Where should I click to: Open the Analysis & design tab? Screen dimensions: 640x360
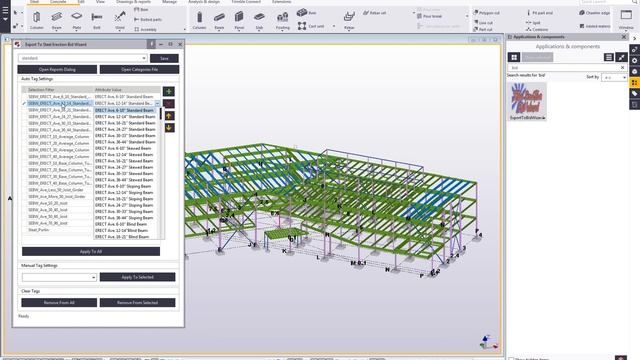204,2
